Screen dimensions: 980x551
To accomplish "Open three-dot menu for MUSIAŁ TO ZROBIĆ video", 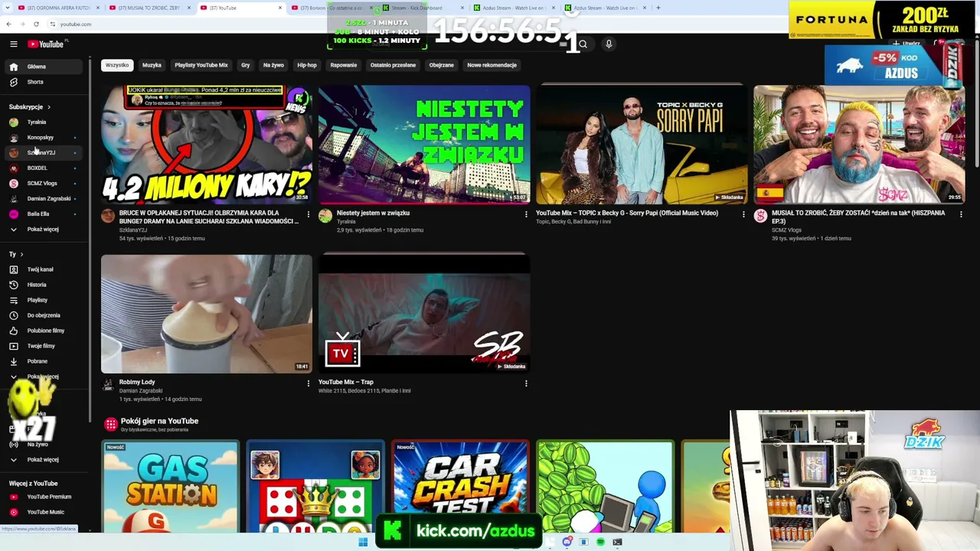I will point(961,214).
